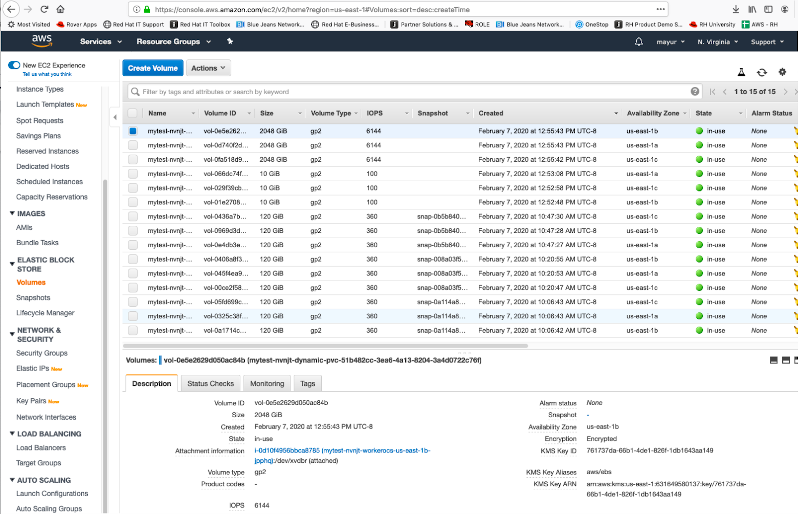Collapse the LOAD BALANCING section
The width and height of the screenshot is (800, 514).
(x=12, y=434)
